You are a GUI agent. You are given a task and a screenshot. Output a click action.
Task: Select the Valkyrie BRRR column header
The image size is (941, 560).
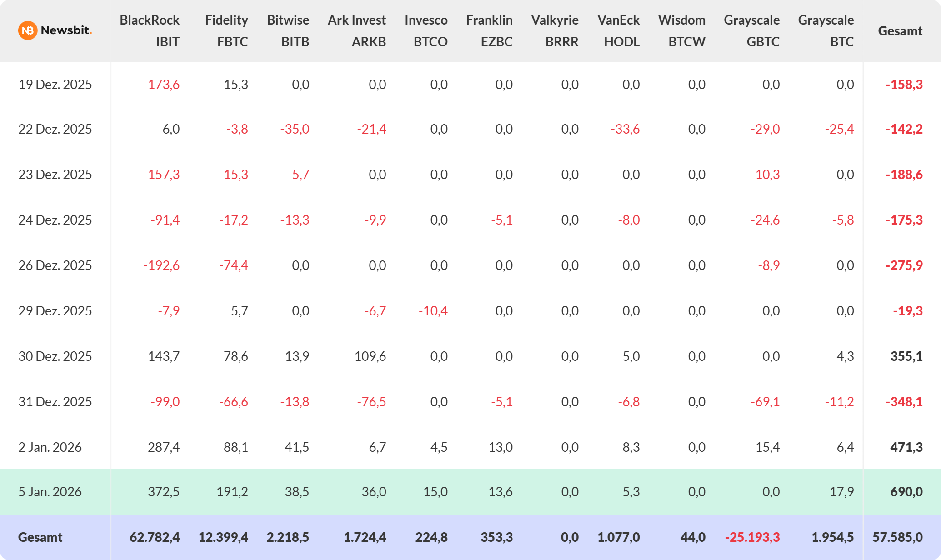555,31
